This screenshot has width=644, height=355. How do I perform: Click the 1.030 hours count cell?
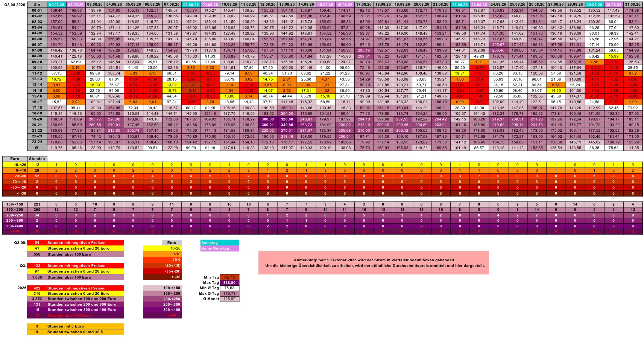tap(37, 277)
